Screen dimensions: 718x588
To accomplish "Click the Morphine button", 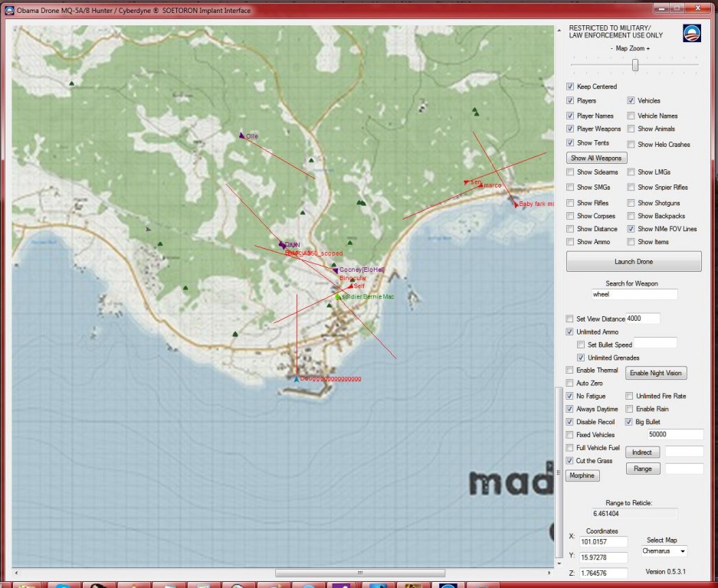I will [582, 475].
